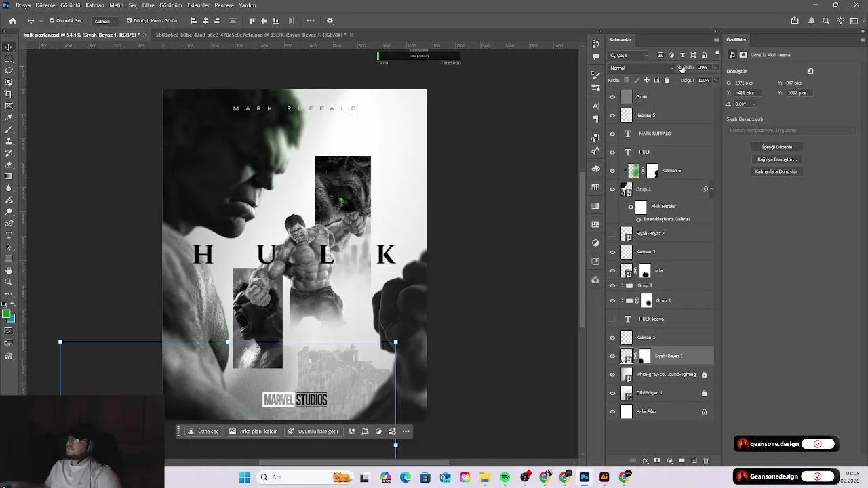Screen dimensions: 868x488
Task: Click the pixel layer filter icon
Action: click(660, 55)
